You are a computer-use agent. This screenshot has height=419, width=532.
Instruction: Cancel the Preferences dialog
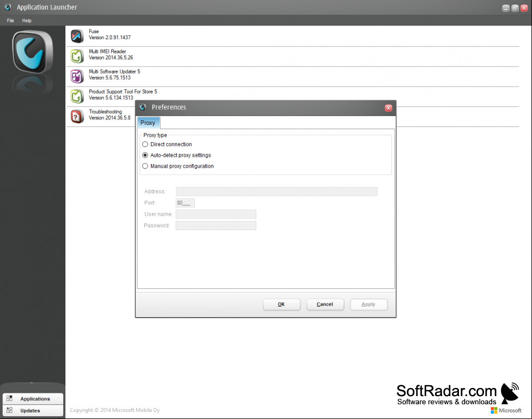(325, 305)
